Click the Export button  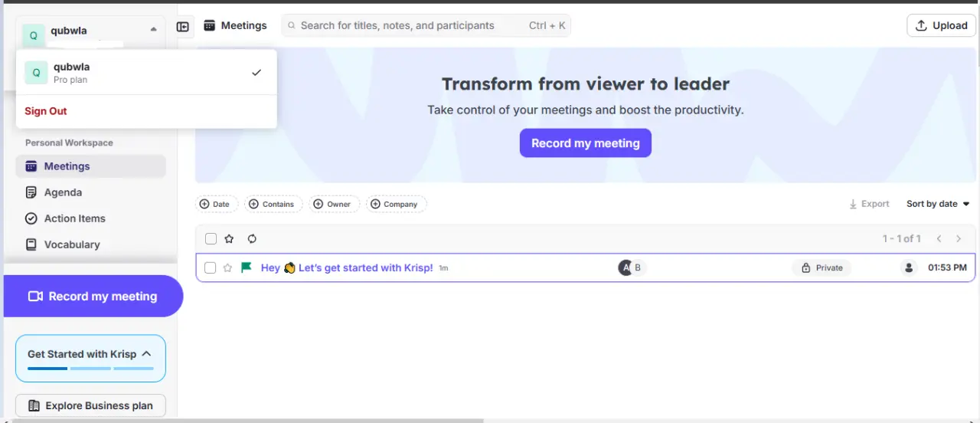tap(869, 204)
